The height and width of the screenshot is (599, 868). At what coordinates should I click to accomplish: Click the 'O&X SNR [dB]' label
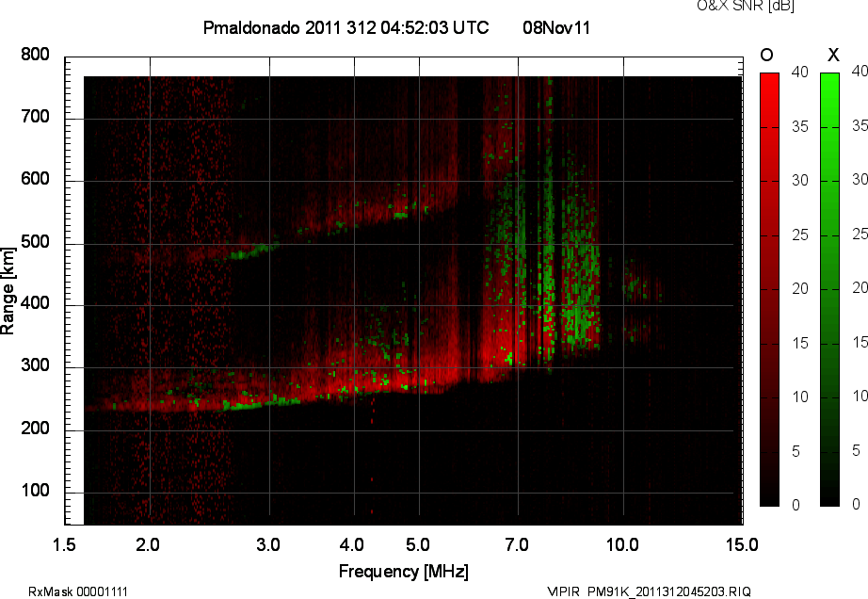[745, 6]
